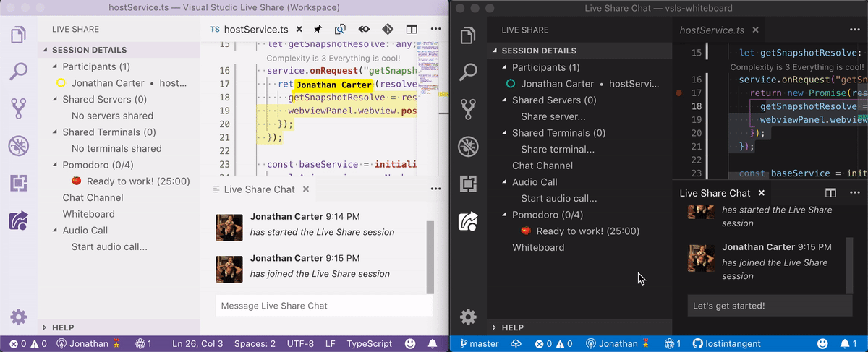
Task: Select the hostService.ts tab in dark window
Action: point(712,30)
